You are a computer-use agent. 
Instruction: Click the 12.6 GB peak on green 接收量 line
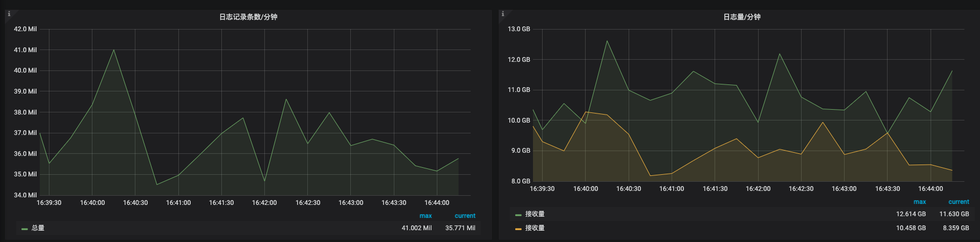tap(607, 41)
